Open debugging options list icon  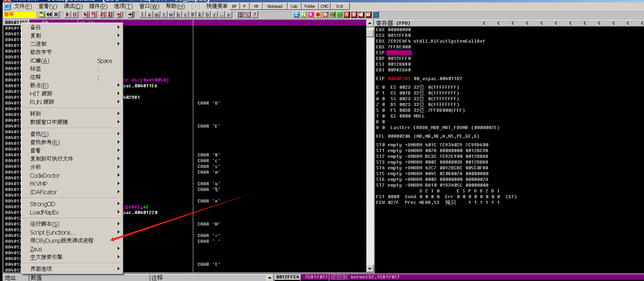240,14
